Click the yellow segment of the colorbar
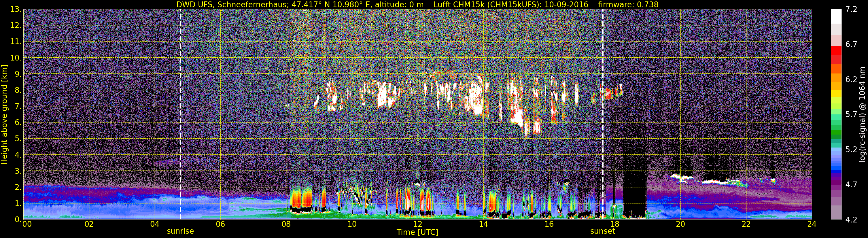The width and height of the screenshot is (868, 238). tap(836, 93)
